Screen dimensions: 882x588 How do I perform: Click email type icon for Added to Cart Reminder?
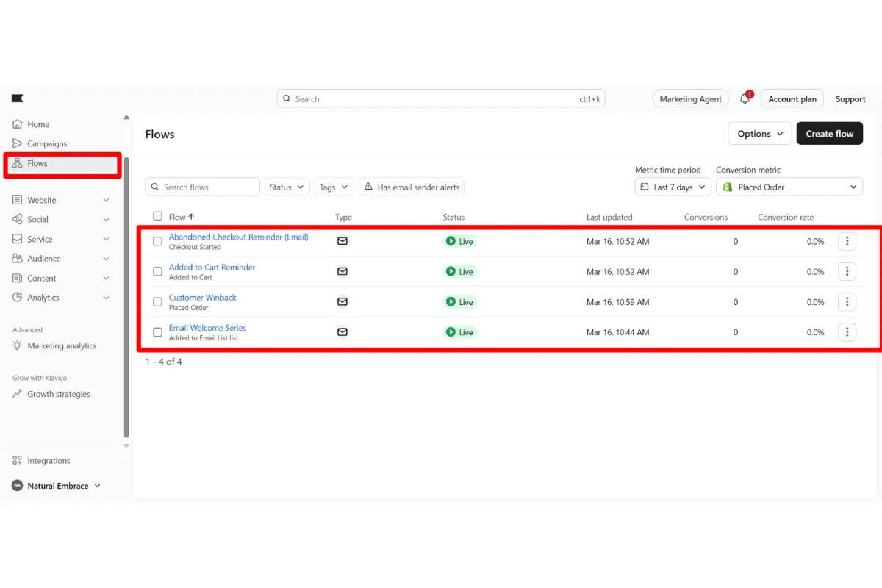[x=342, y=271]
